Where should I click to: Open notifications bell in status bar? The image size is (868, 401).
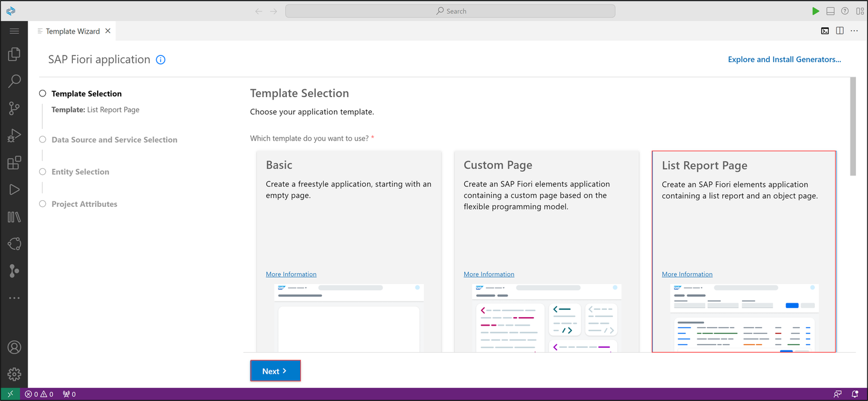click(855, 394)
